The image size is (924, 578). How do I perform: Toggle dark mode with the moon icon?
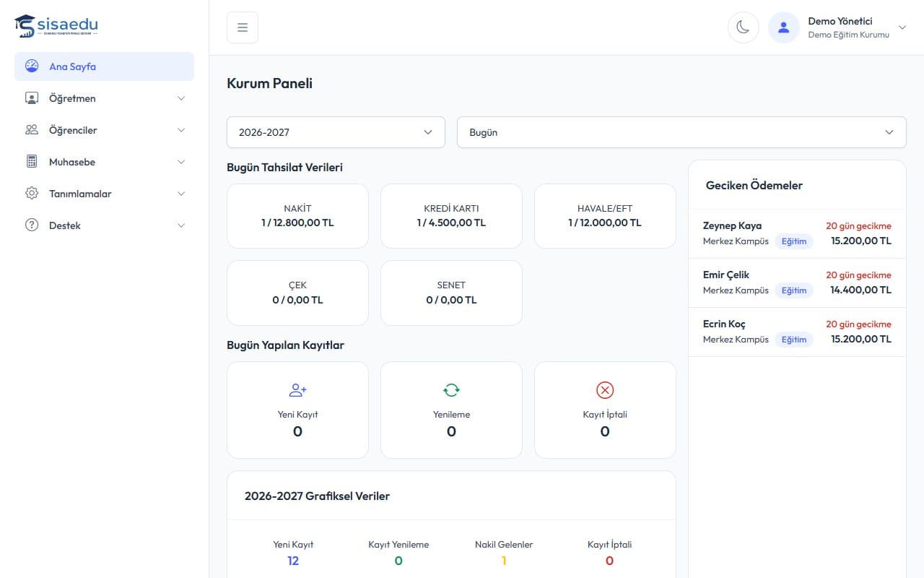(743, 27)
